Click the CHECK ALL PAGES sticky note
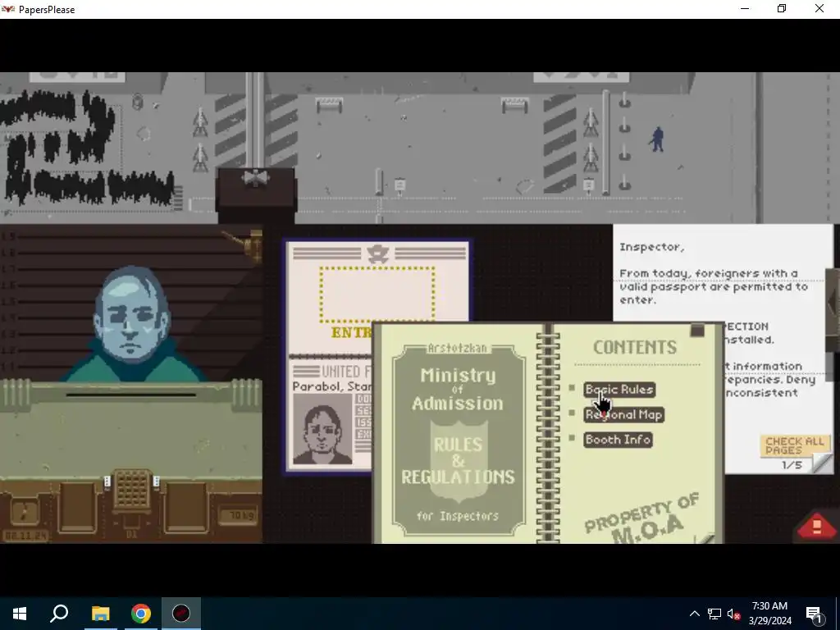The height and width of the screenshot is (630, 840). pyautogui.click(x=794, y=445)
